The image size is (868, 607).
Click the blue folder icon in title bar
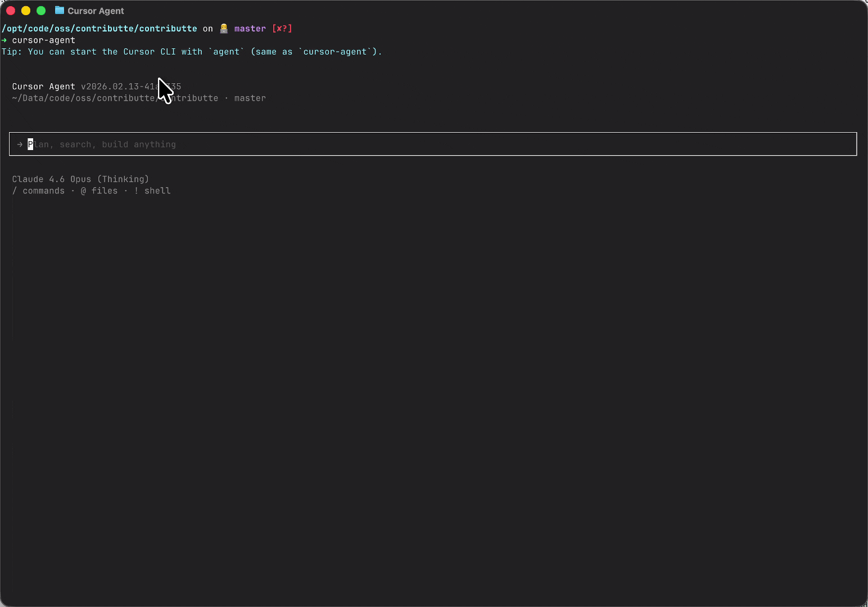tap(59, 11)
